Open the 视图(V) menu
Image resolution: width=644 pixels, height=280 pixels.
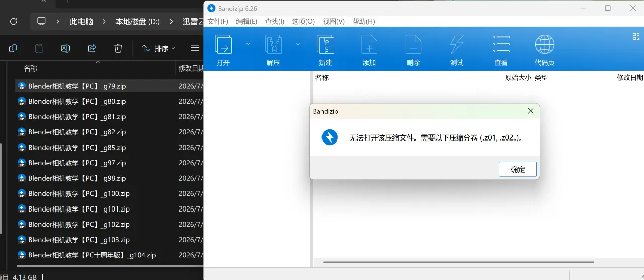[x=334, y=21]
